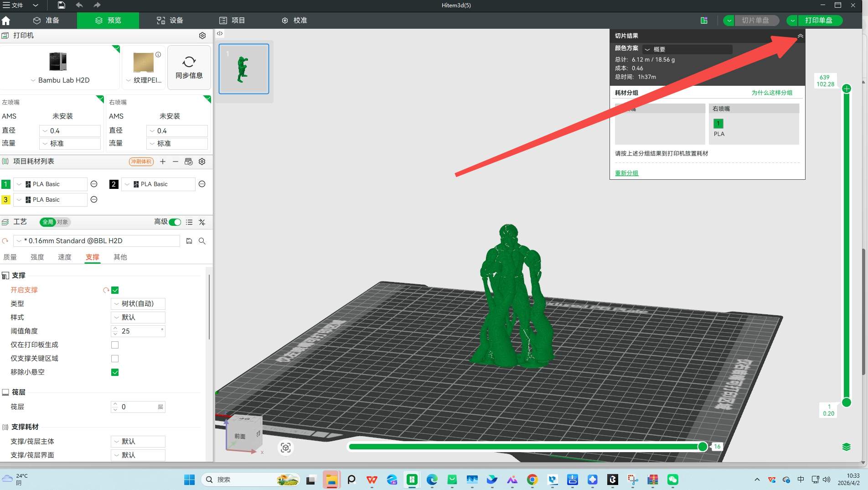Search process settings with magnifier icon
The width and height of the screenshot is (868, 490).
point(202,241)
